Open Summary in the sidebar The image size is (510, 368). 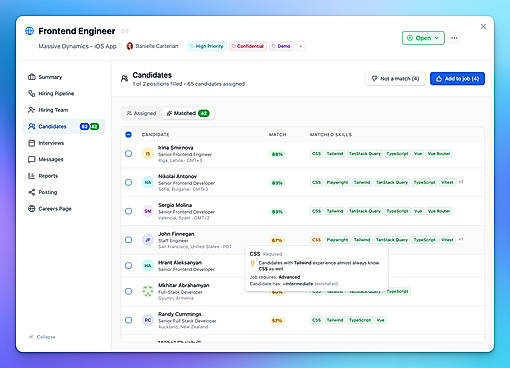pyautogui.click(x=63, y=77)
